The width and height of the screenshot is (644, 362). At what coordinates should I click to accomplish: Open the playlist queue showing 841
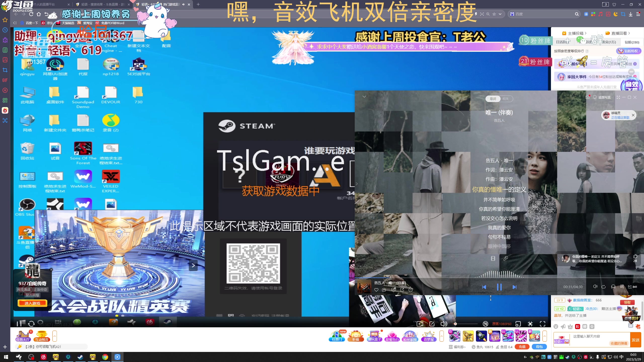coord(632,287)
